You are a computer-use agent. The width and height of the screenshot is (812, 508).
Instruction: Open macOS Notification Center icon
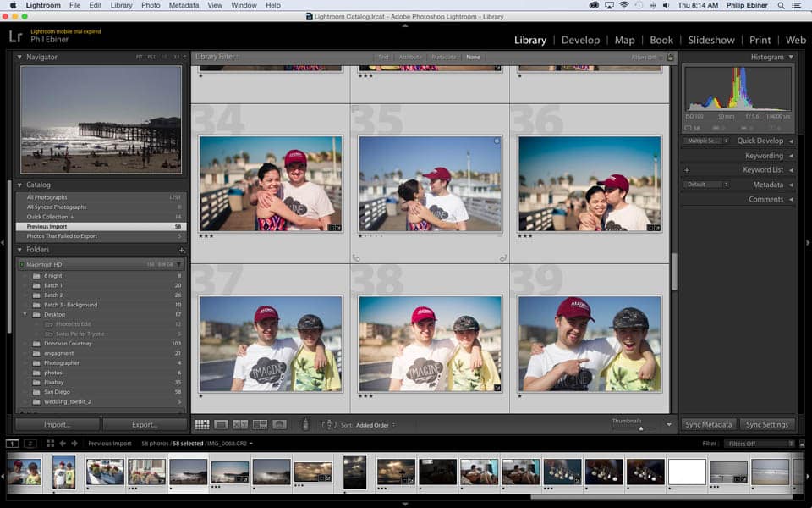797,5
